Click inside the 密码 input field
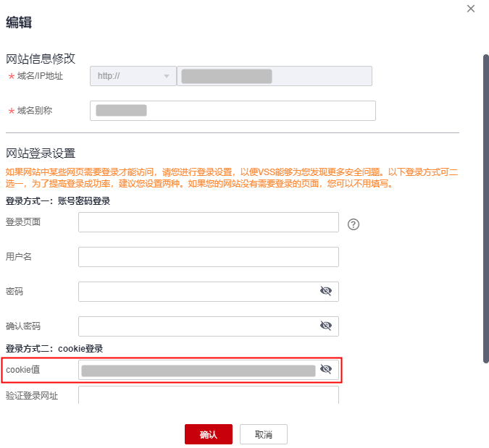 tap(197, 292)
